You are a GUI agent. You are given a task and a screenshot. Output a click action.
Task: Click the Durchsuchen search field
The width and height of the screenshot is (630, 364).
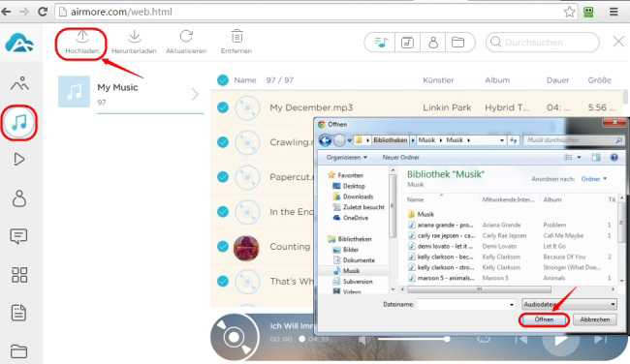pyautogui.click(x=543, y=43)
